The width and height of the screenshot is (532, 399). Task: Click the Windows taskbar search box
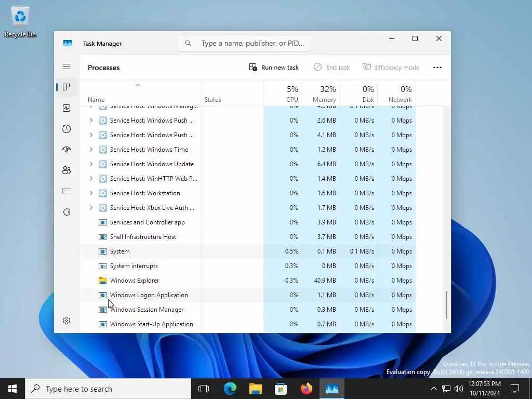108,389
